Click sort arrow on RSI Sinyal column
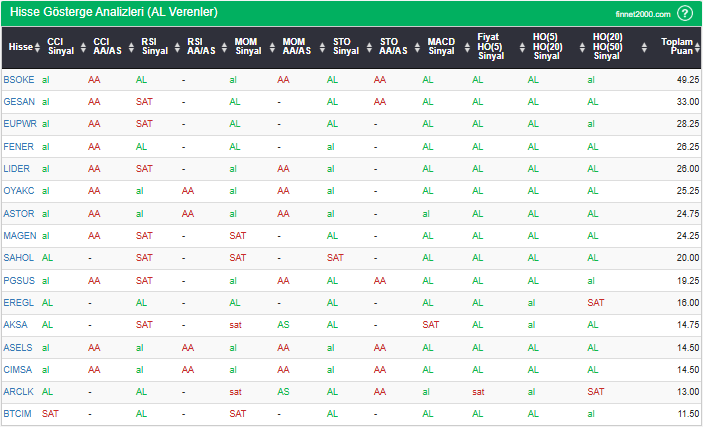 176,46
